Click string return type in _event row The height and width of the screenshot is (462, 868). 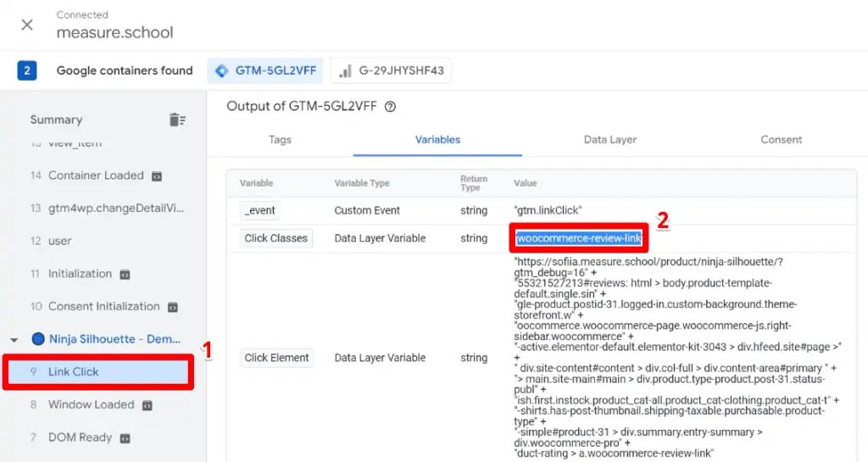[x=474, y=210]
